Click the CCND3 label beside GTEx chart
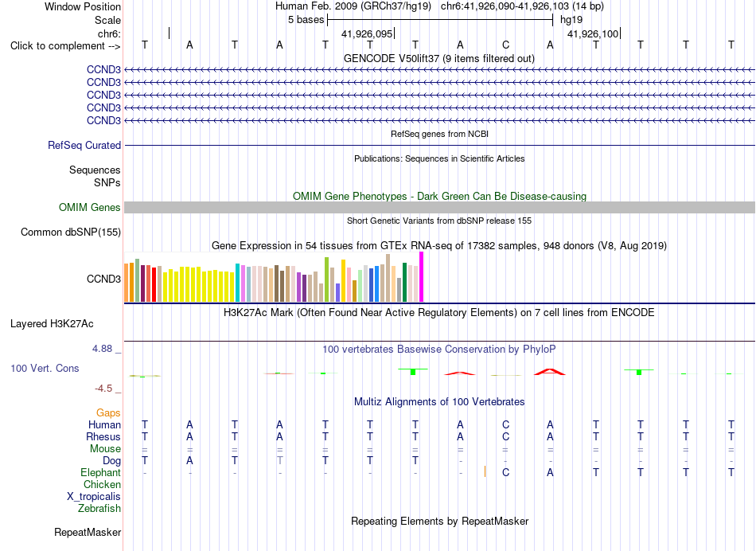Screen dimensions: 756x551 (103, 279)
